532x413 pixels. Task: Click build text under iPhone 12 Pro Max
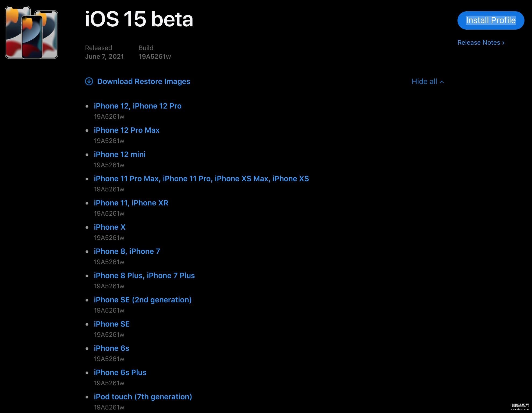pyautogui.click(x=109, y=141)
